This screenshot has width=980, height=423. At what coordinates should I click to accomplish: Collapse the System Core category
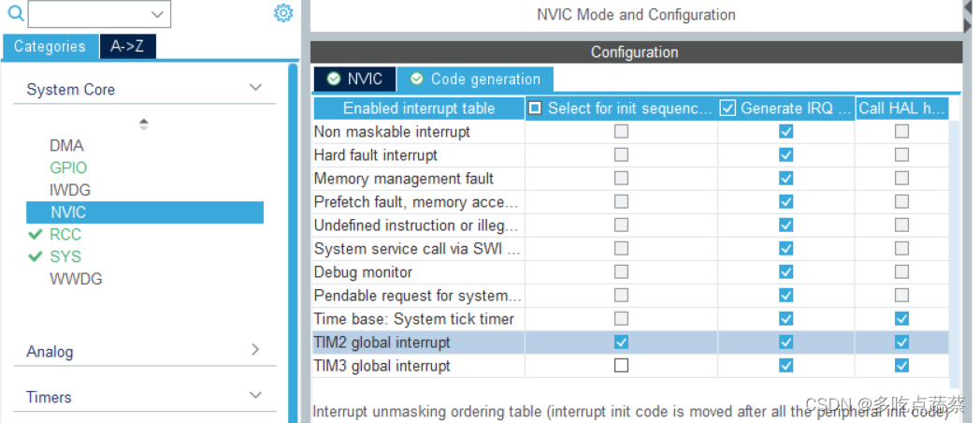255,88
